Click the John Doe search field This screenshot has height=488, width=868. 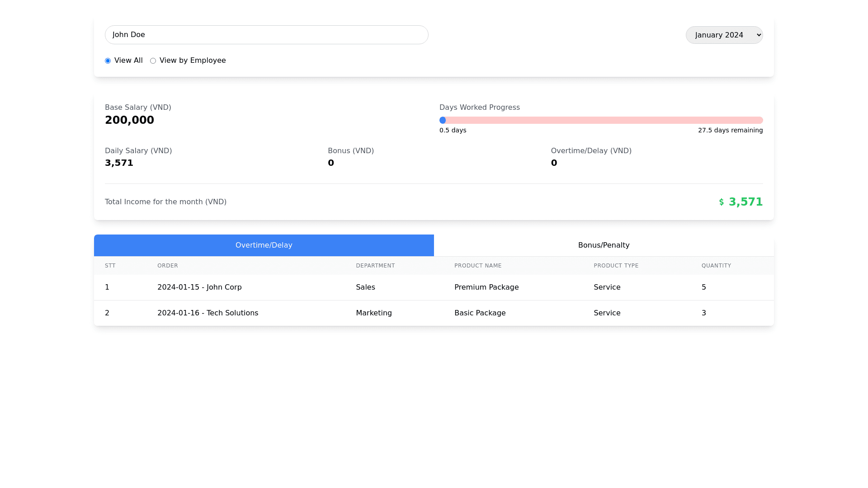click(266, 35)
